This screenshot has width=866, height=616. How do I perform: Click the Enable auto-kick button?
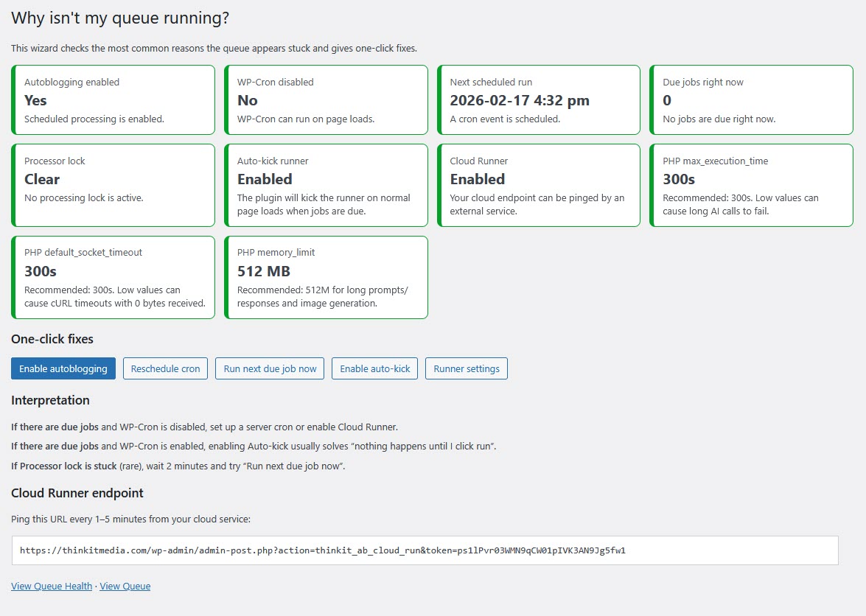pyautogui.click(x=374, y=368)
